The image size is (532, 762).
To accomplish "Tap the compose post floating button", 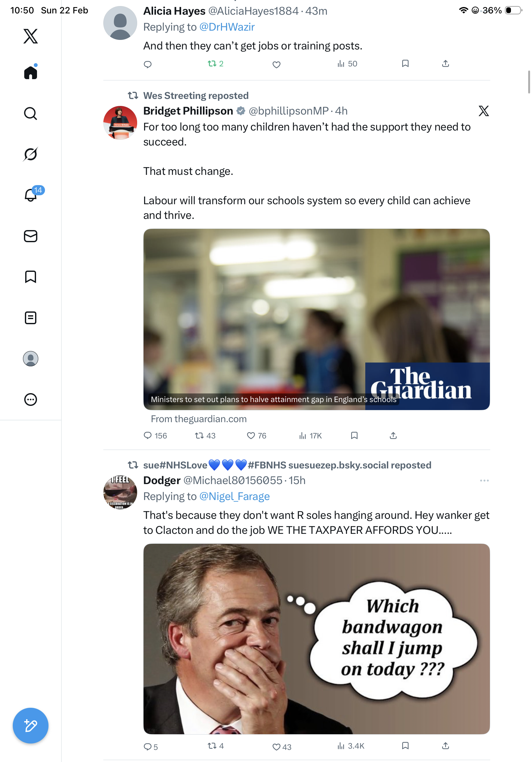I will [x=31, y=726].
